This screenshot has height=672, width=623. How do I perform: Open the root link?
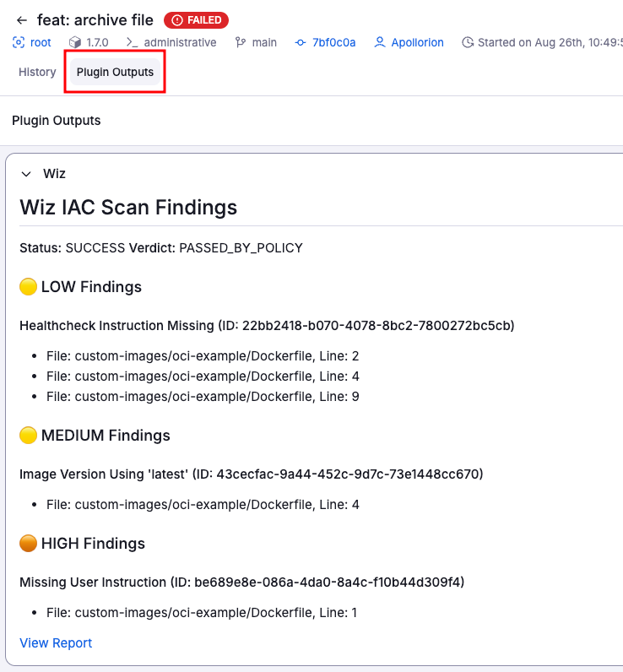tap(41, 42)
